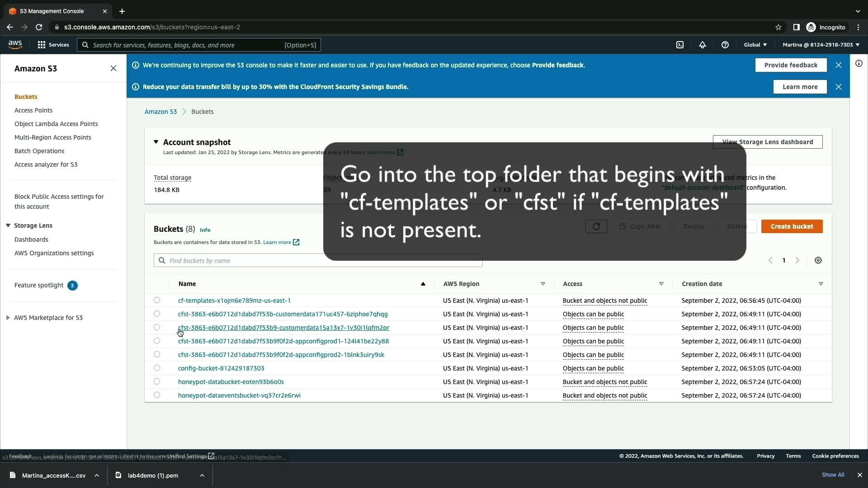Select honeypot-dataeventsbucket radio button
868x488 pixels.
pos(157,395)
